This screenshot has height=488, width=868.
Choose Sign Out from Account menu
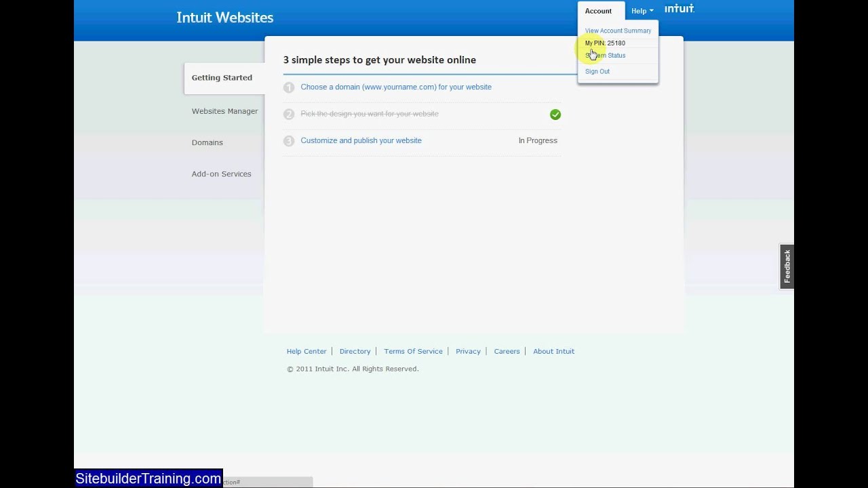click(x=597, y=71)
